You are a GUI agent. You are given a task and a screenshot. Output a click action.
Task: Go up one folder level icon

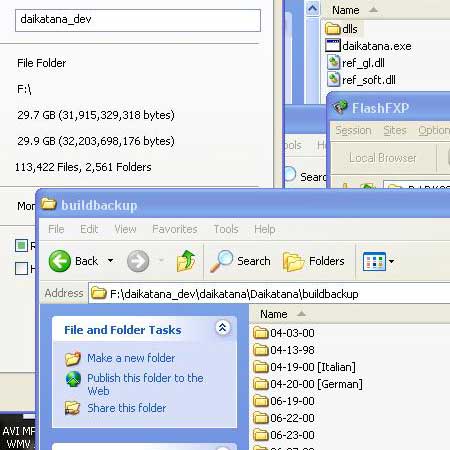(186, 261)
